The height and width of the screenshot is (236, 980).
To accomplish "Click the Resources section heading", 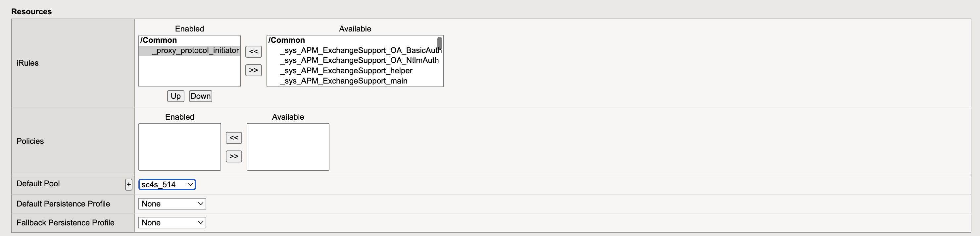I will pyautogui.click(x=32, y=11).
